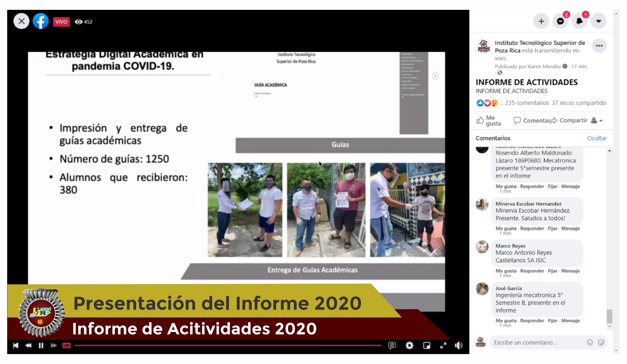This screenshot has height=364, width=627.
Task: Open the bell notifications icon
Action: click(x=579, y=21)
